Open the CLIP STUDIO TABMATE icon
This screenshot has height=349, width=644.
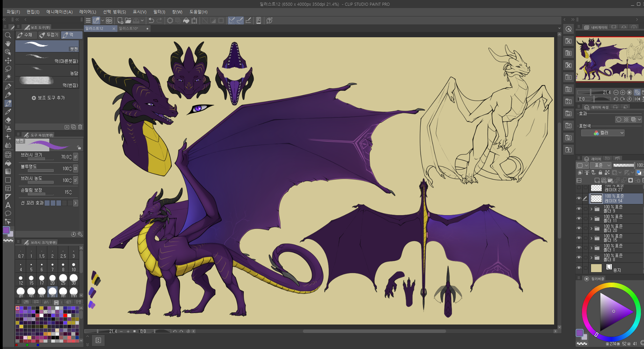pos(259,20)
